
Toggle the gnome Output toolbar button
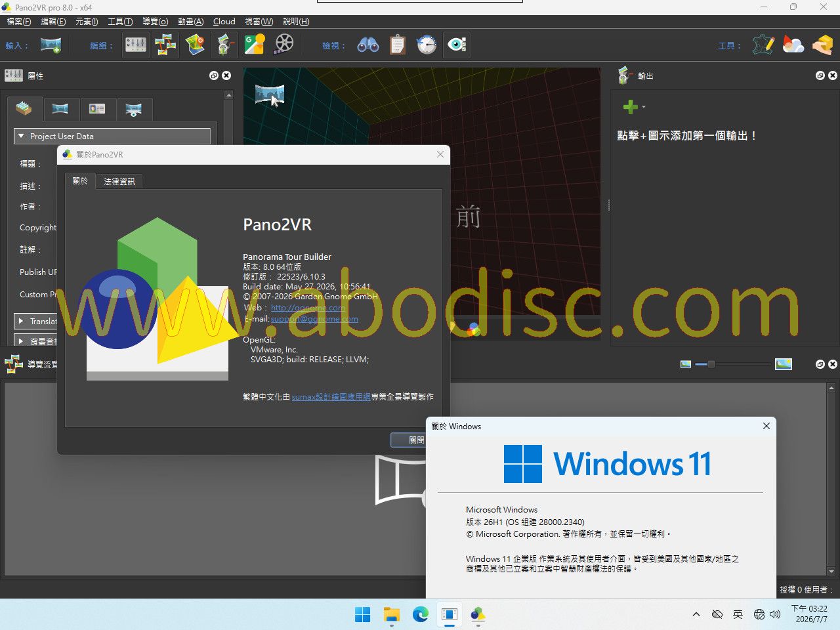(x=224, y=45)
